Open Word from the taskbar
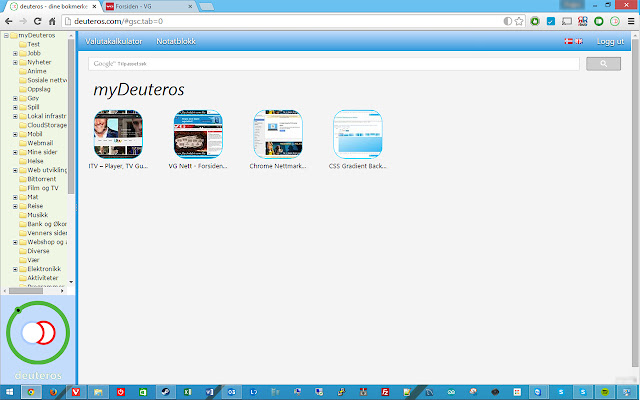This screenshot has width=640, height=400. pos(209,392)
